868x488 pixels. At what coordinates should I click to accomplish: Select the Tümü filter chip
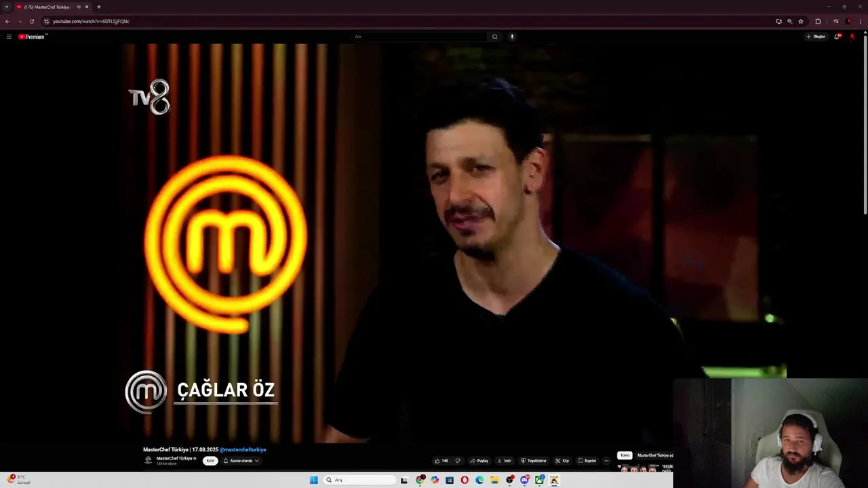coord(625,455)
